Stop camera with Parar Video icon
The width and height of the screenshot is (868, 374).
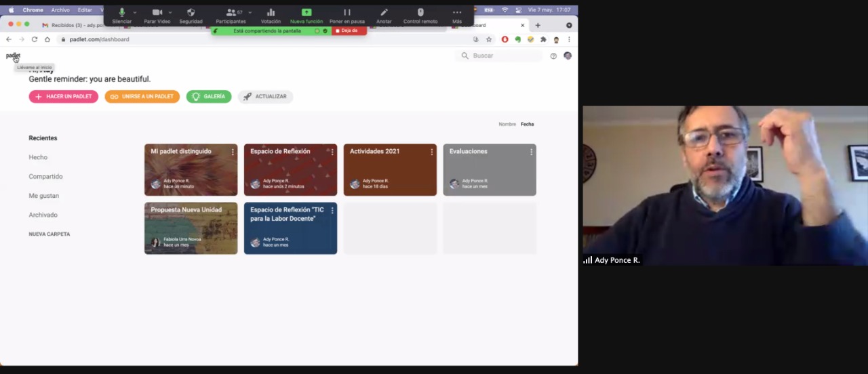pyautogui.click(x=157, y=12)
